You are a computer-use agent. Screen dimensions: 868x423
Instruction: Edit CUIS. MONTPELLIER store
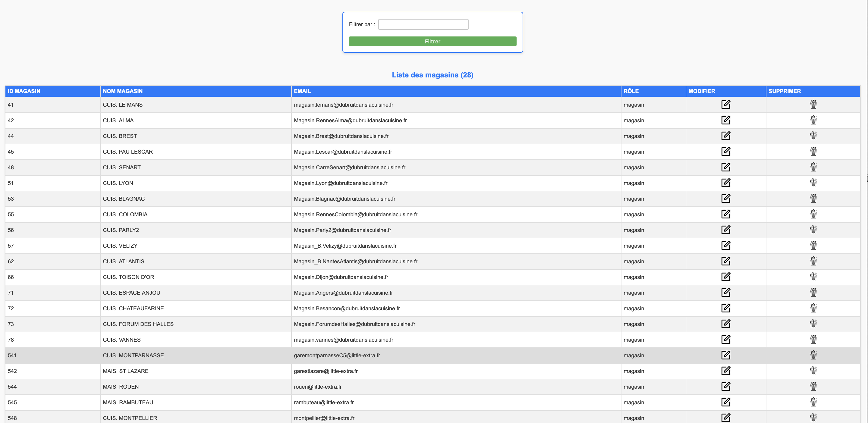click(x=726, y=418)
